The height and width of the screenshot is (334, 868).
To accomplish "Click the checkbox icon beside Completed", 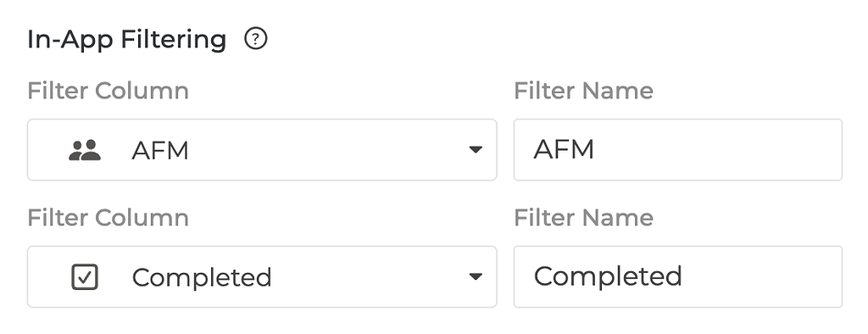I will click(85, 277).
